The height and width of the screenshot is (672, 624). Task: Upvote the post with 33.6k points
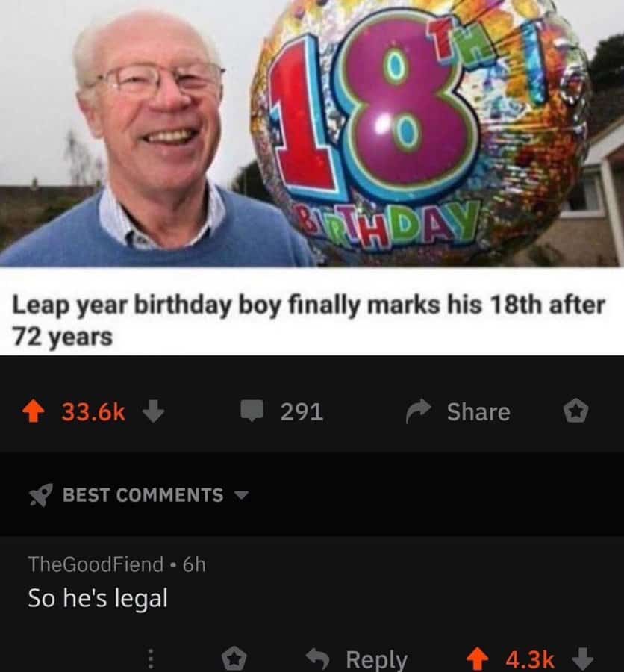point(34,411)
